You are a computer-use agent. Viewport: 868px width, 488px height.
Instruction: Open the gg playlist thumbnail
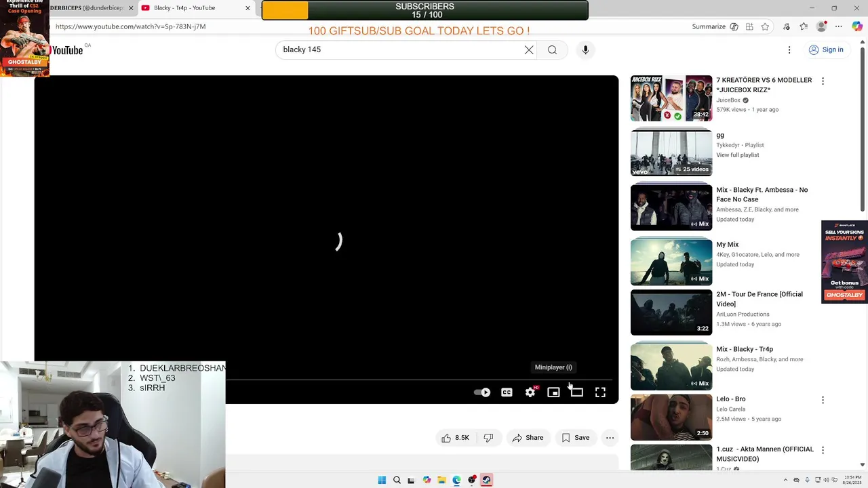(671, 152)
